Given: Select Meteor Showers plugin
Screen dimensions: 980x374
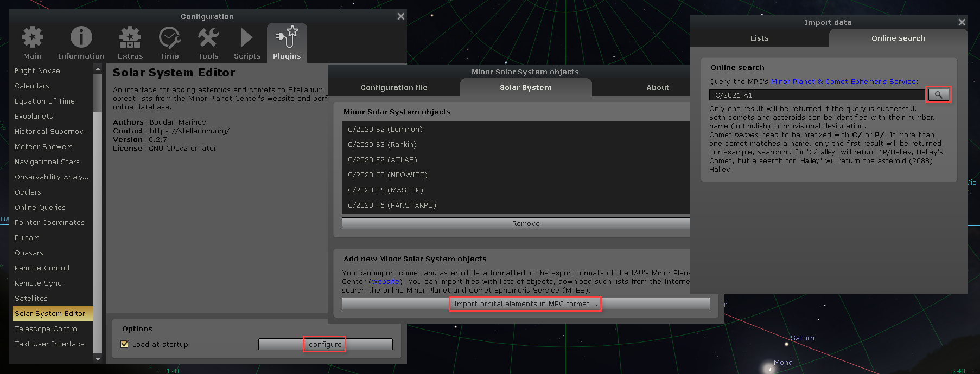Looking at the screenshot, I should click(53, 146).
